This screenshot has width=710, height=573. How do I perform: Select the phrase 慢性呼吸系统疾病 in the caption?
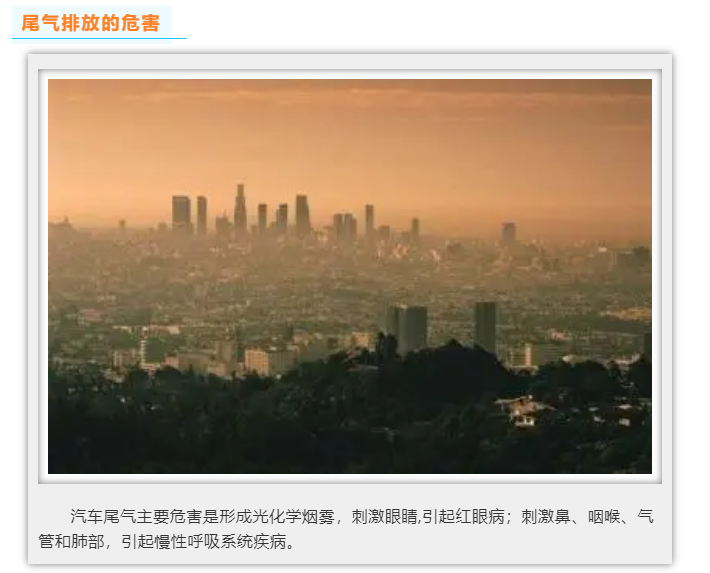pos(221,542)
